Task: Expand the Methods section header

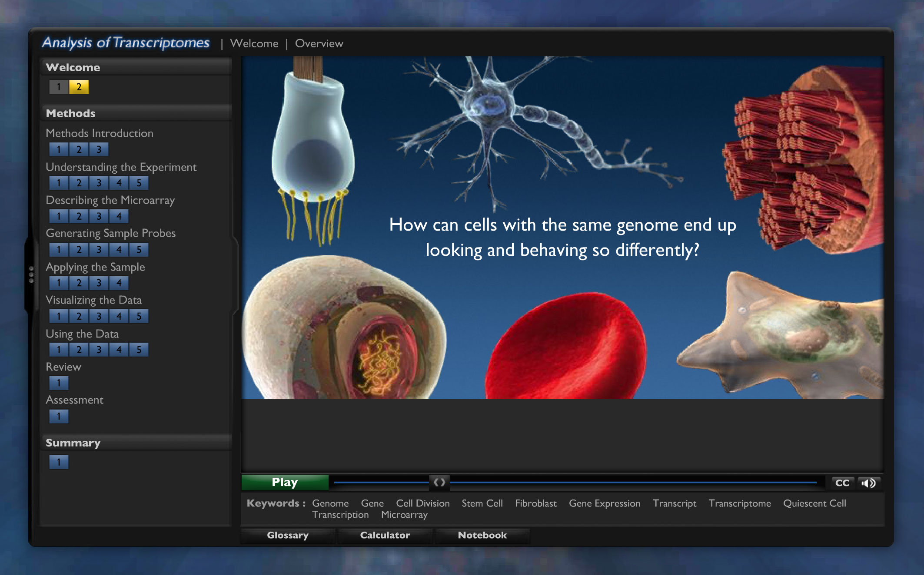Action: (71, 113)
